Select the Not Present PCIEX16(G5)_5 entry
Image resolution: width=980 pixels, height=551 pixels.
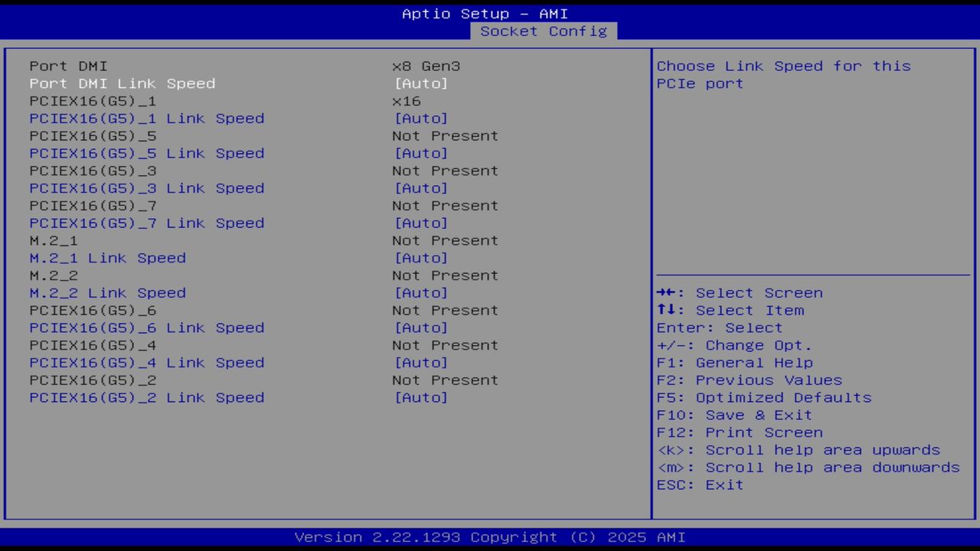[x=92, y=135]
